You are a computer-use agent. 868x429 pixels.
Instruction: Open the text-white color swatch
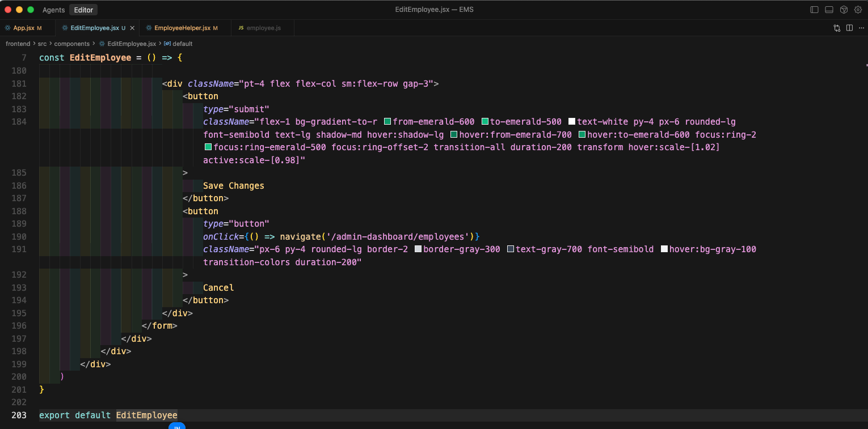pos(572,122)
